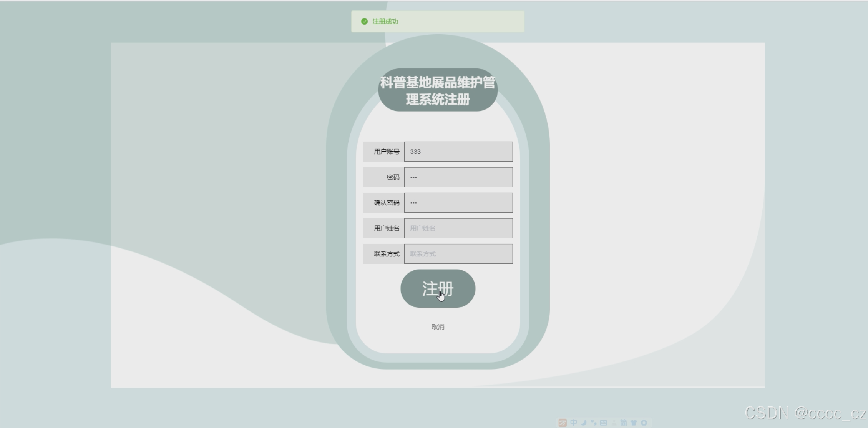Image resolution: width=868 pixels, height=428 pixels.
Task: Open IME settings gear icon
Action: tap(644, 423)
